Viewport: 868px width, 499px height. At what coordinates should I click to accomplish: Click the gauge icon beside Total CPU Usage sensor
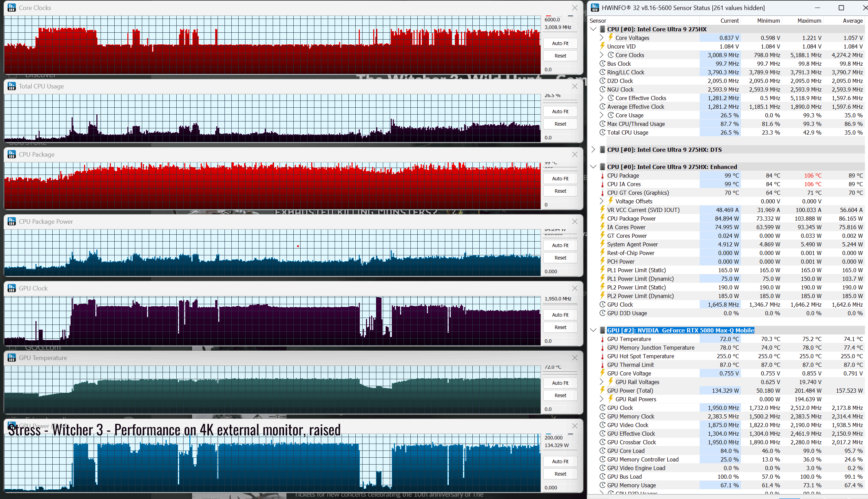pyautogui.click(x=603, y=132)
